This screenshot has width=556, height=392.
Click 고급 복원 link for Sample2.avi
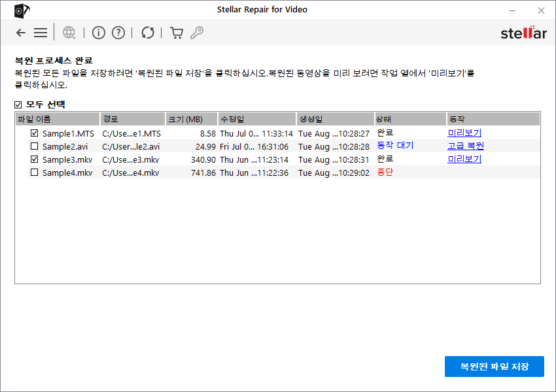pos(466,146)
